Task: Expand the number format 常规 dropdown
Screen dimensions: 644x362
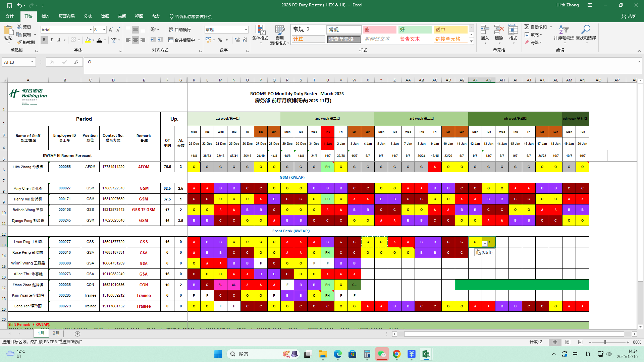Action: [x=246, y=29]
